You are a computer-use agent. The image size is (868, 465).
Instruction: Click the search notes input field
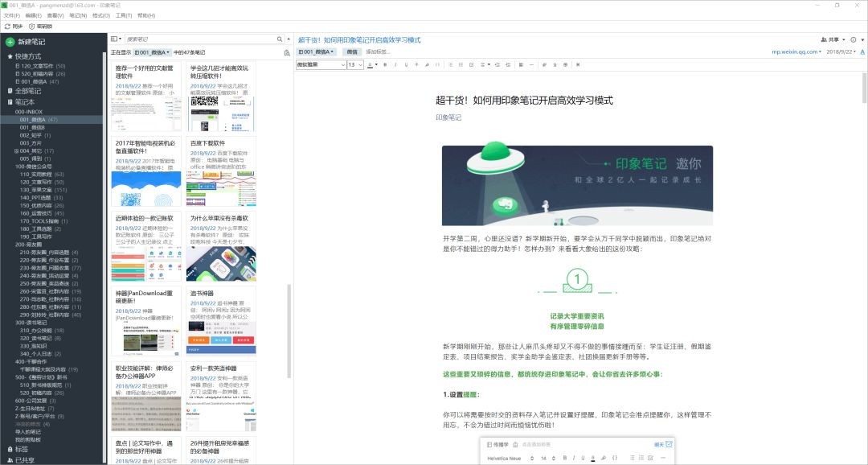point(201,38)
